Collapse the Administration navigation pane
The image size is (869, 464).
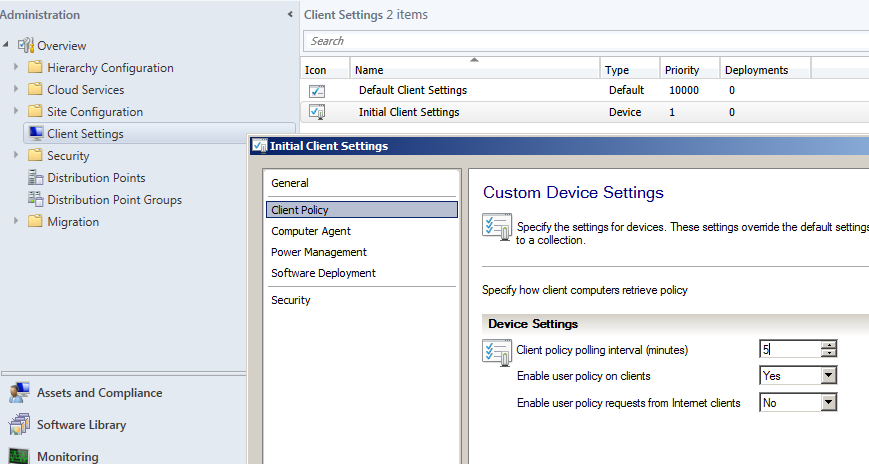pos(290,14)
